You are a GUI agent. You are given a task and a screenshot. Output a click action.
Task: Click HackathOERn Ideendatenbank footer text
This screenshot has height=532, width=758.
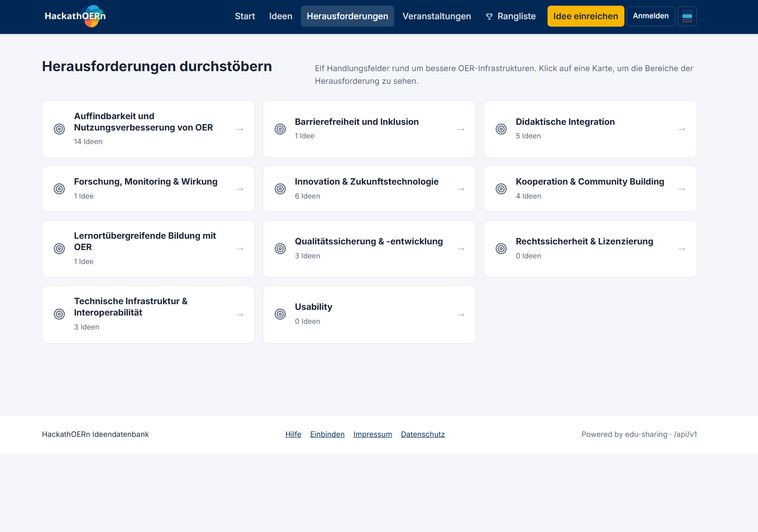(x=95, y=434)
